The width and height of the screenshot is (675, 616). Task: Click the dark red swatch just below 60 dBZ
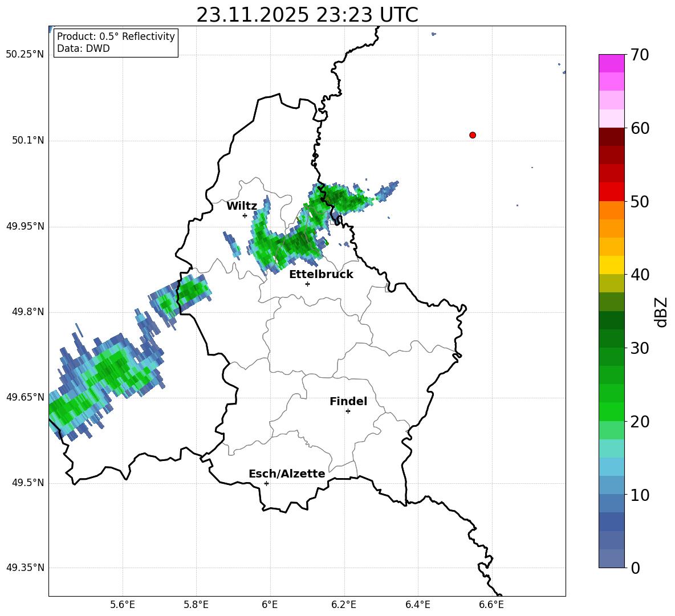611,137
